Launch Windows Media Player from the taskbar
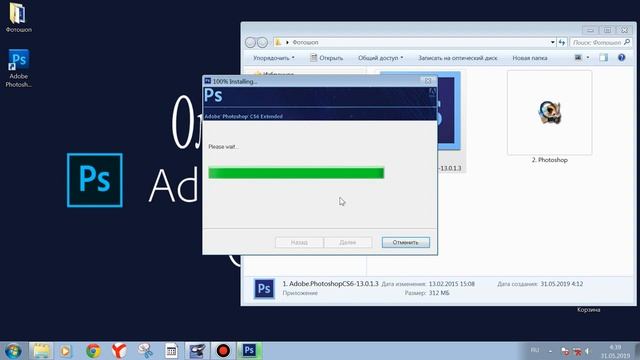The width and height of the screenshot is (640, 360). tap(65, 351)
